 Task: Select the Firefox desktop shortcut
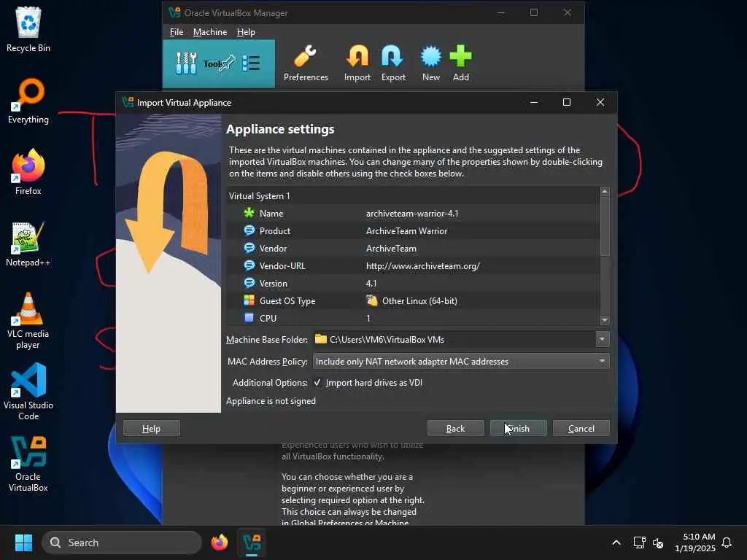coord(28,172)
